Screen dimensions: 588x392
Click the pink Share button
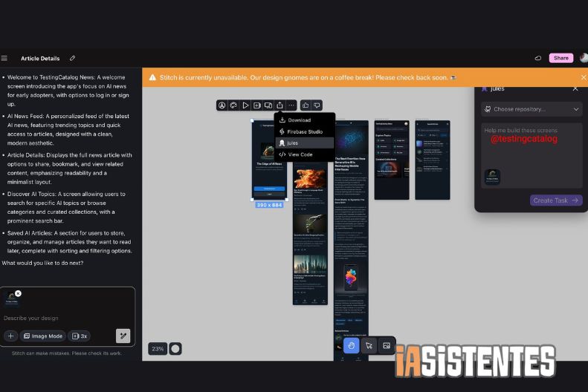560,58
